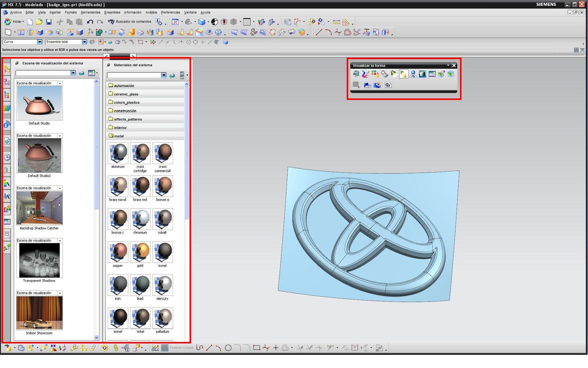588x368 pixels.
Task: Open the Curva selection filter dropdown
Action: (x=40, y=42)
